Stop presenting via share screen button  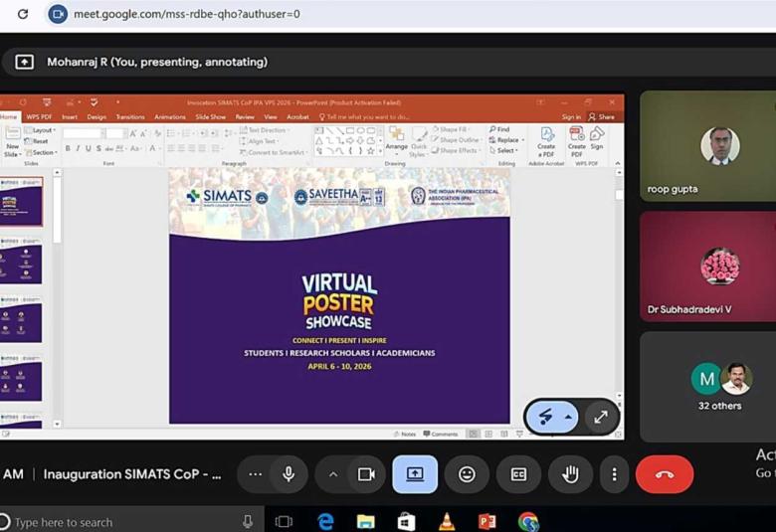tap(415, 474)
